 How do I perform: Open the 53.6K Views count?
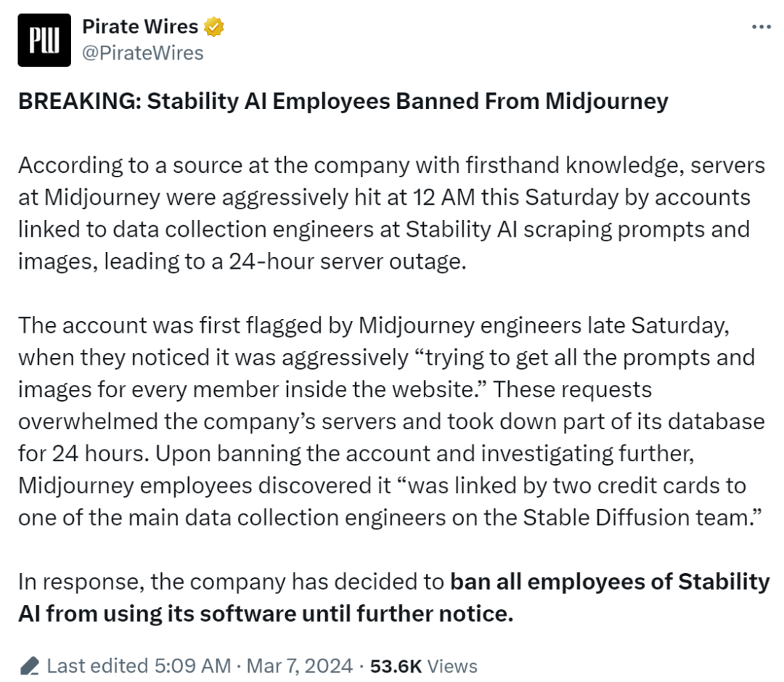pyautogui.click(x=423, y=666)
